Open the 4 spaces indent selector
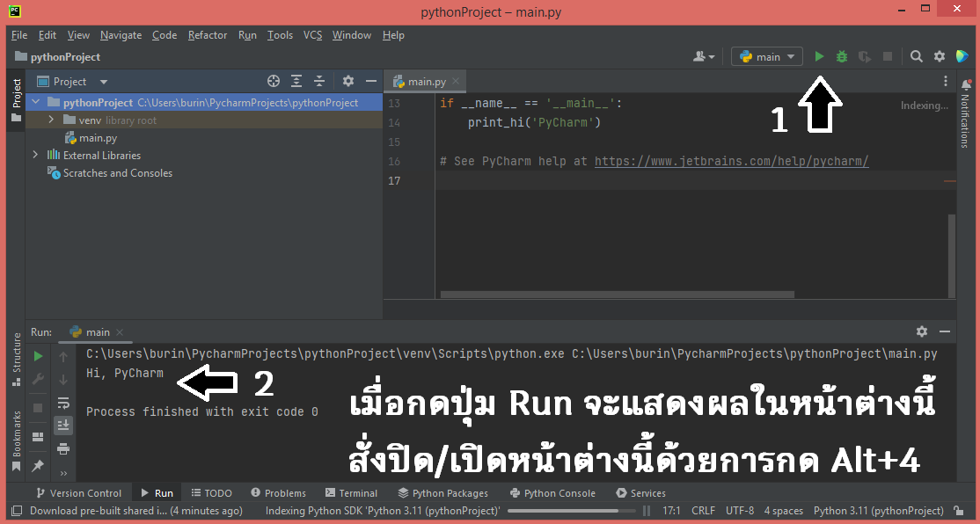The image size is (980, 524). pos(783,510)
